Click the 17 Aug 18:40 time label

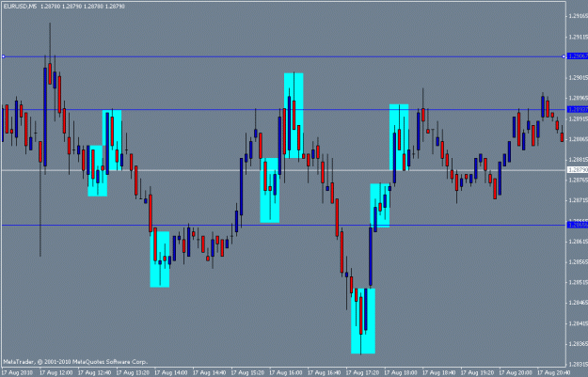[x=438, y=373]
